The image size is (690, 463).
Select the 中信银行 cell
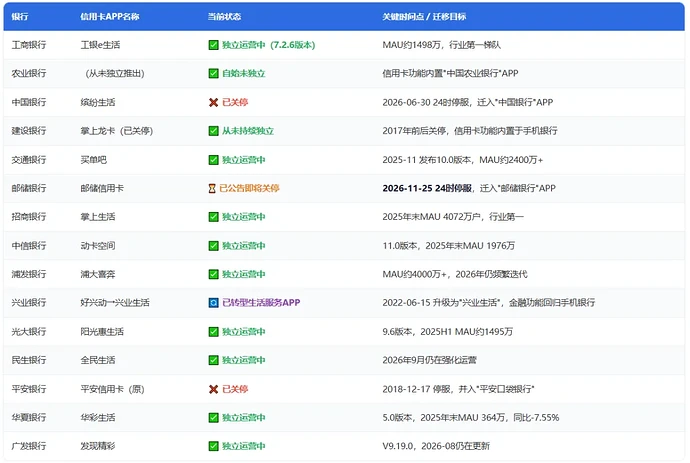click(29, 246)
